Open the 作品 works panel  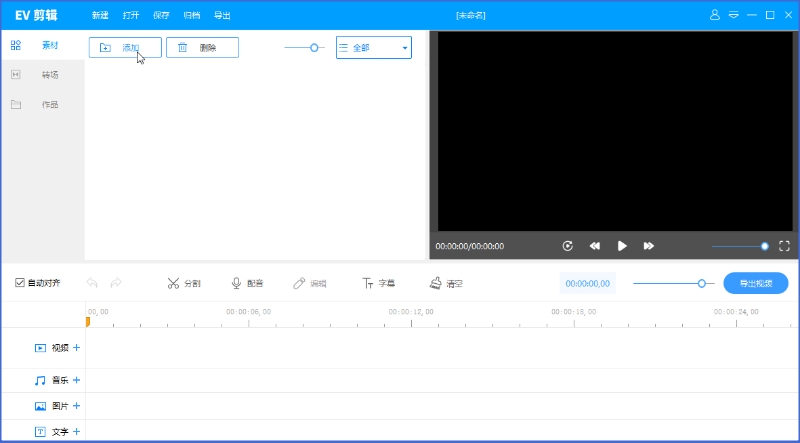(42, 105)
